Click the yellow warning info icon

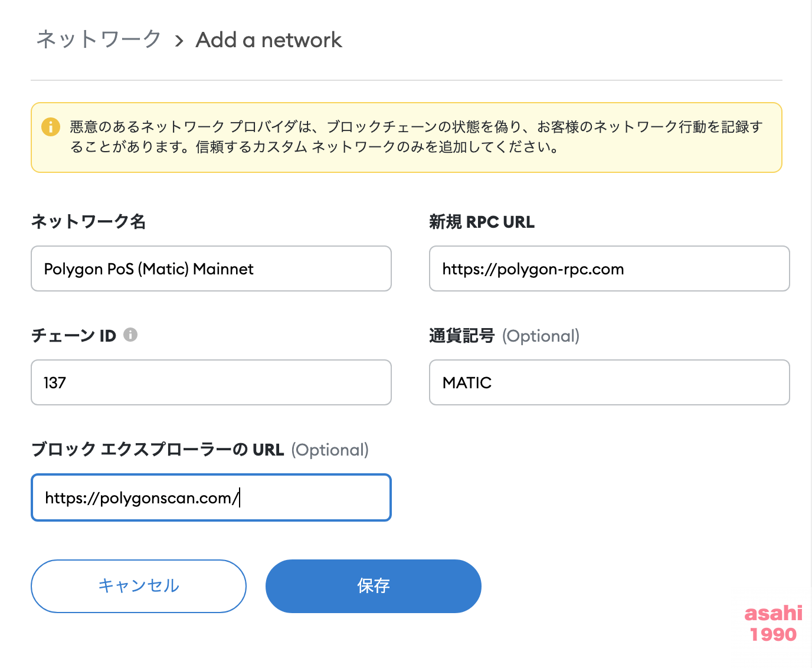pyautogui.click(x=51, y=126)
